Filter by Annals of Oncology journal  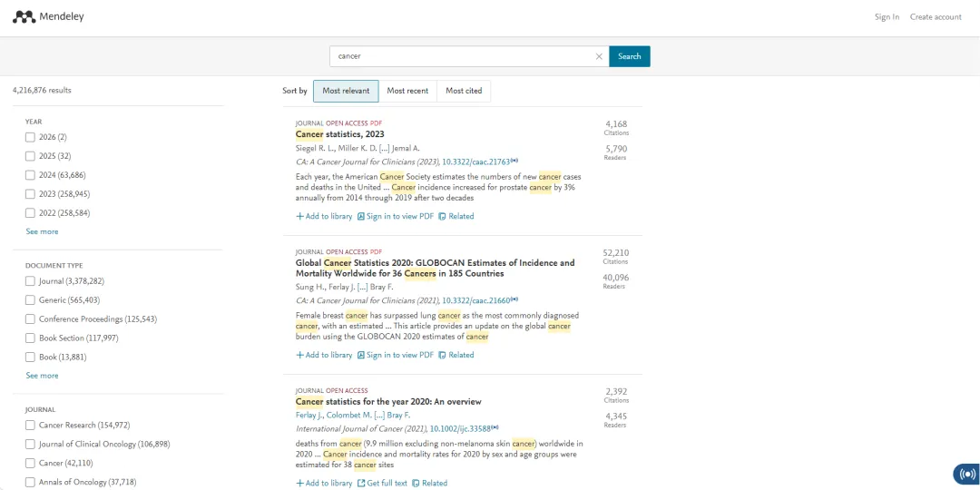pyautogui.click(x=30, y=482)
